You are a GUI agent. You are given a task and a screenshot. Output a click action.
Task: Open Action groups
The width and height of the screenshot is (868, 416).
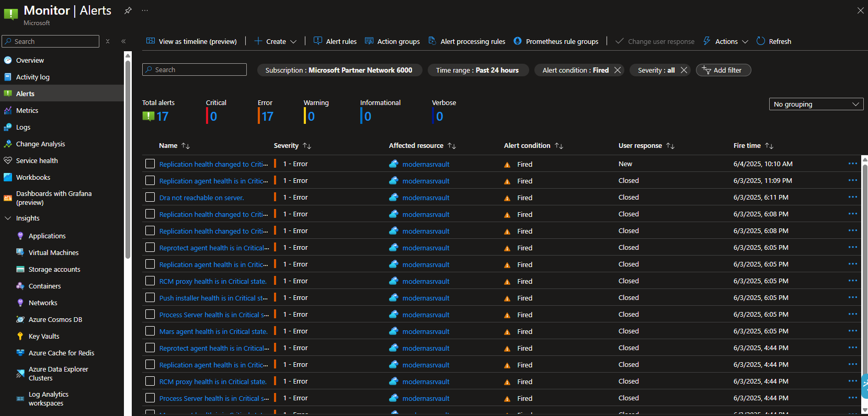pos(392,41)
